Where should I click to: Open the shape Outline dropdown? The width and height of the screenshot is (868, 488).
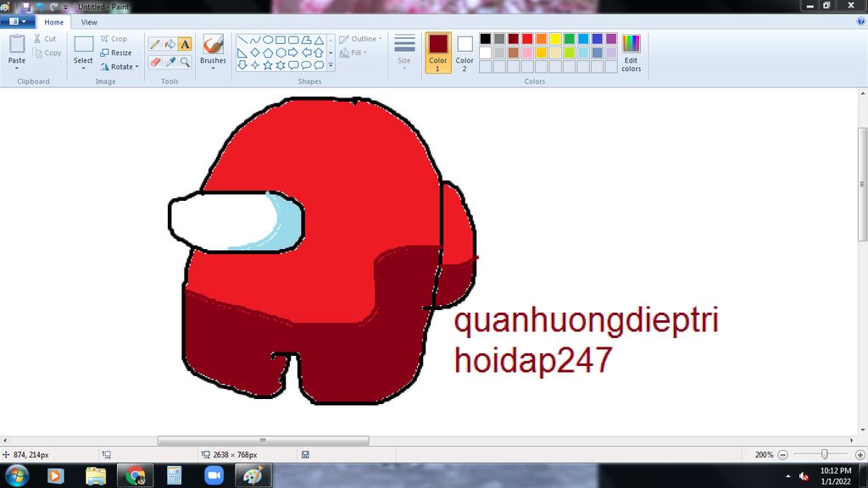(x=360, y=39)
